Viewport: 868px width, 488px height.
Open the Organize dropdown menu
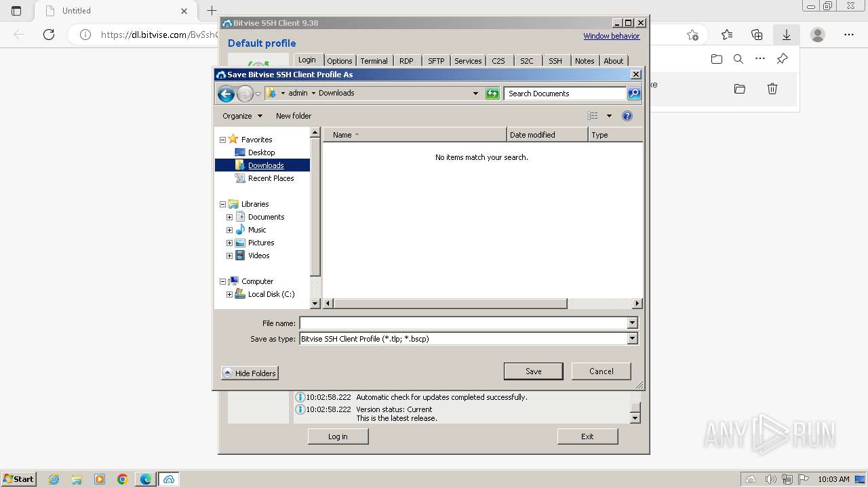coord(242,116)
